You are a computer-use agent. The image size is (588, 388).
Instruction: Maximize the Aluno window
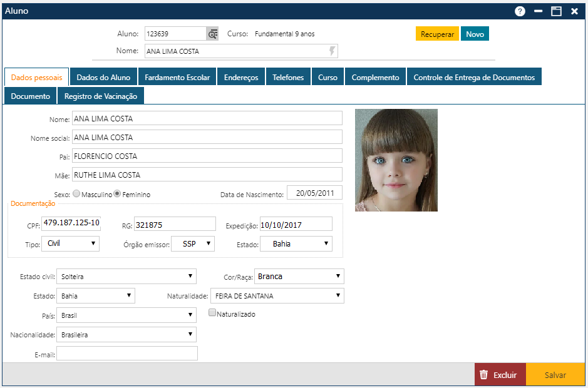coord(556,11)
